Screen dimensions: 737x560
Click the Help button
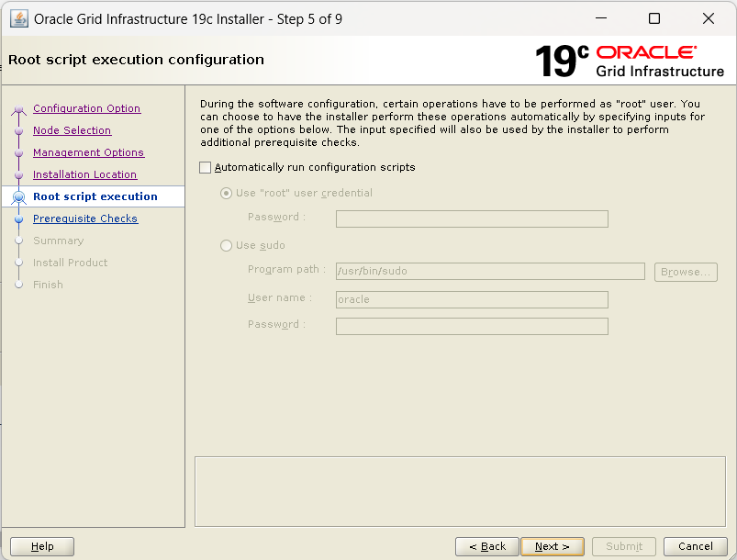[42, 546]
